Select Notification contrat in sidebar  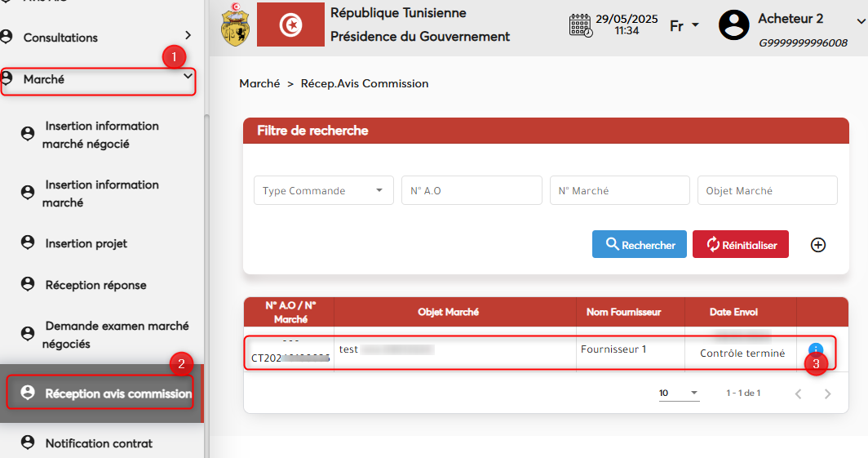98,443
